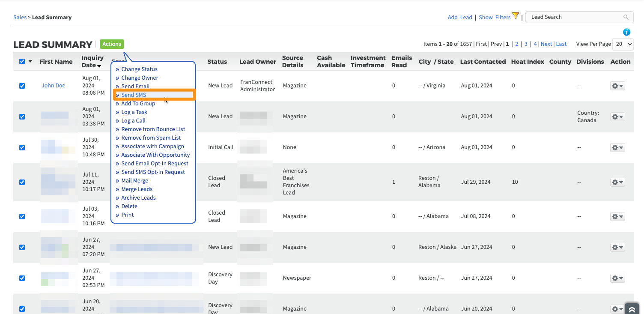Go to page 2 of results
The height and width of the screenshot is (314, 644).
pos(517,44)
